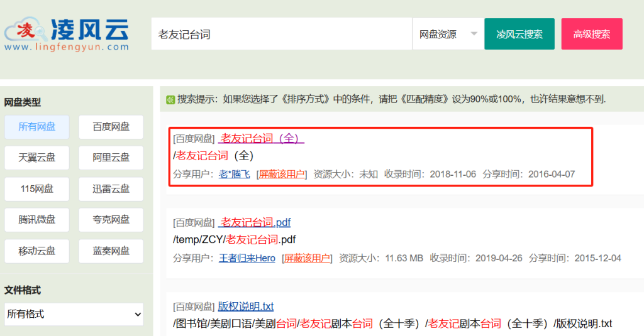Click the 高级搜索 advanced search button

591,34
